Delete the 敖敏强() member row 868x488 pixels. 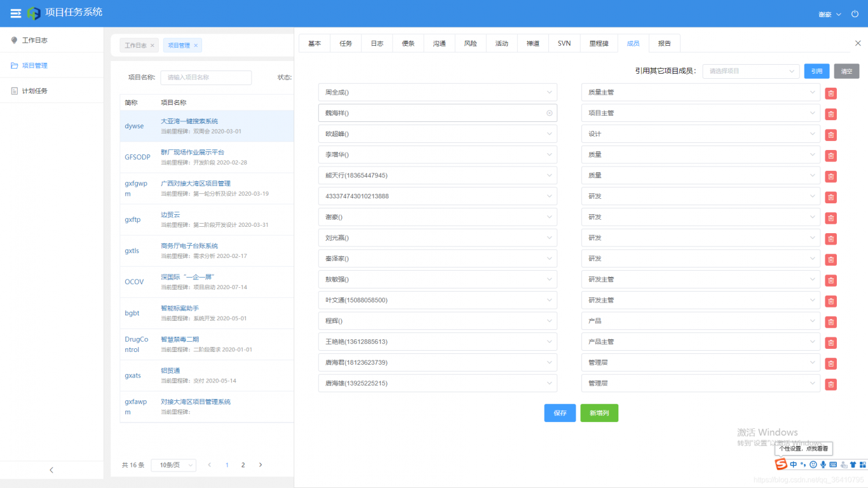click(x=831, y=280)
